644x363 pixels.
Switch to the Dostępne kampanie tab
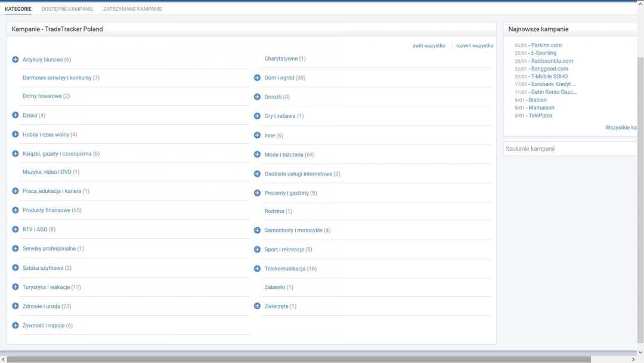tap(67, 9)
